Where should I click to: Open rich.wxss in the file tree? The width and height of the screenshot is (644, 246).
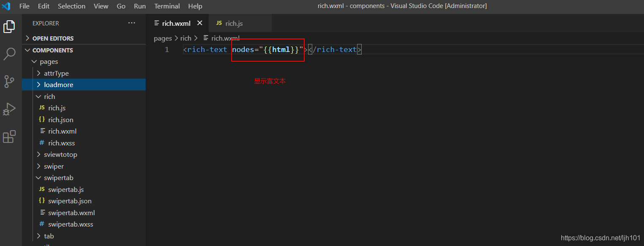[84, 143]
